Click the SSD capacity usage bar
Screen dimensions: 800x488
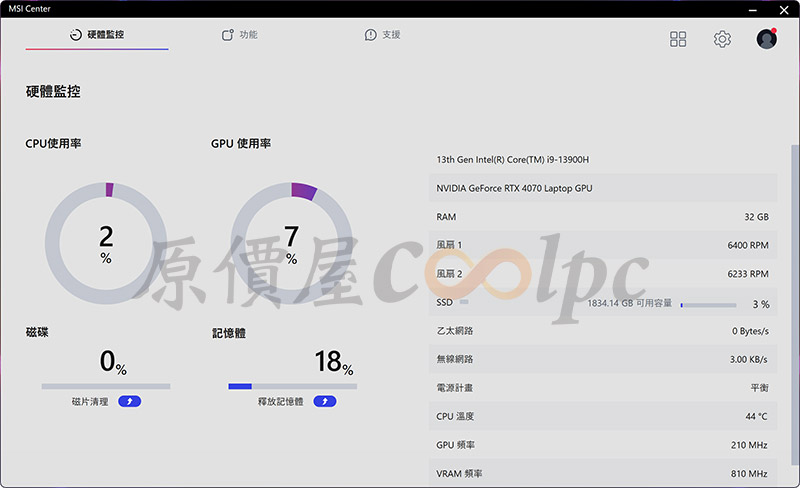pos(708,305)
